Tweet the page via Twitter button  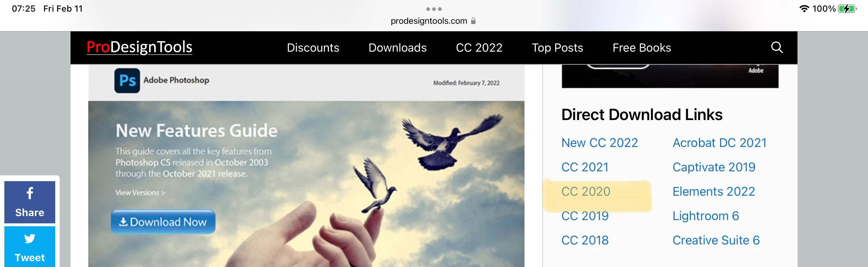pos(30,247)
